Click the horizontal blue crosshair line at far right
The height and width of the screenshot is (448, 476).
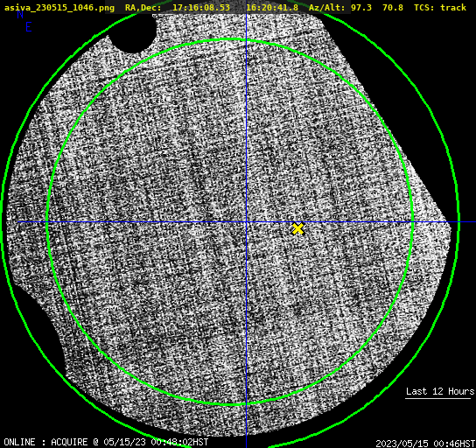467,222
